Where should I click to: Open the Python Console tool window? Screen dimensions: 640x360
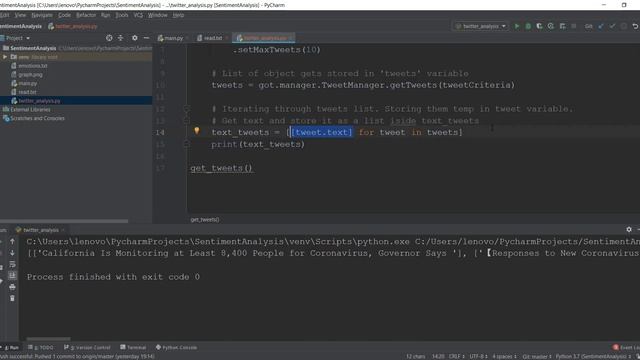point(176,347)
